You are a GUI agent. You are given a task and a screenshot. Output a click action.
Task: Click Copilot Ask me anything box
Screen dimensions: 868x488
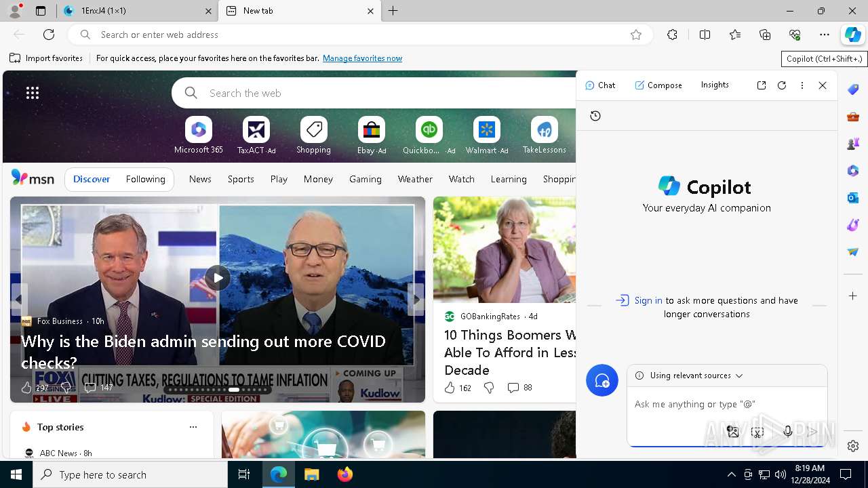click(727, 404)
